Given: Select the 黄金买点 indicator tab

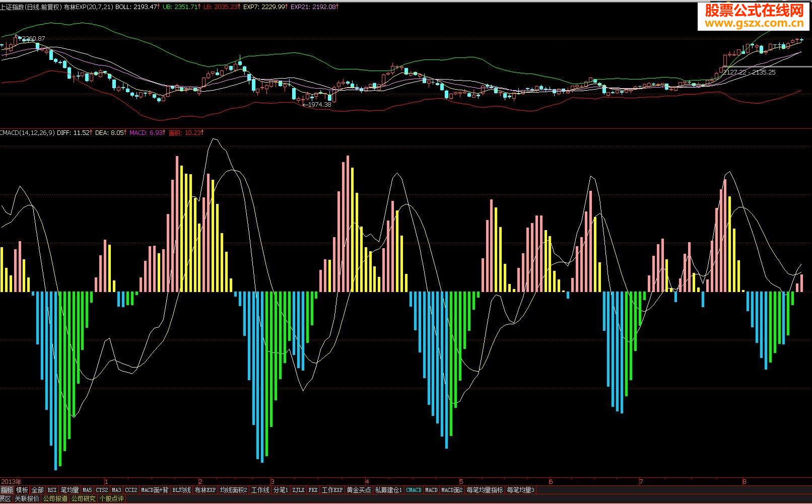Looking at the screenshot, I should pyautogui.click(x=359, y=490).
